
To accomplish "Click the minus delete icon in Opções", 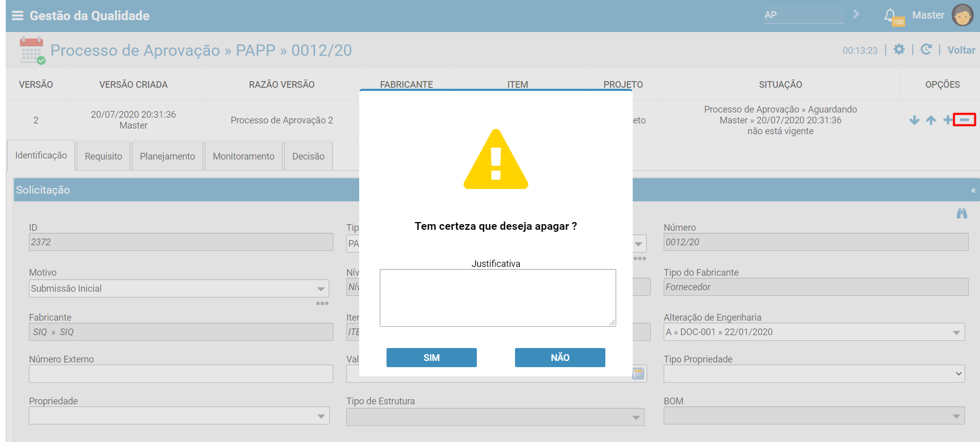I will pos(965,120).
